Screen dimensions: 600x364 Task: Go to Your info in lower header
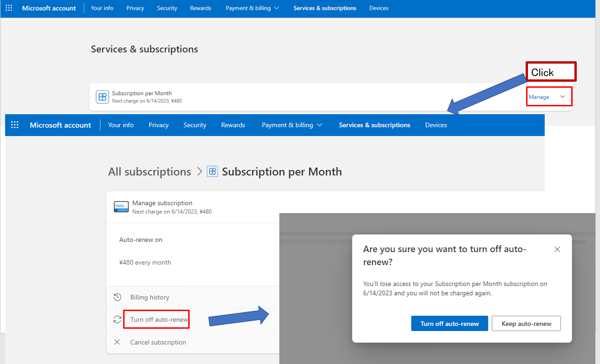(121, 125)
